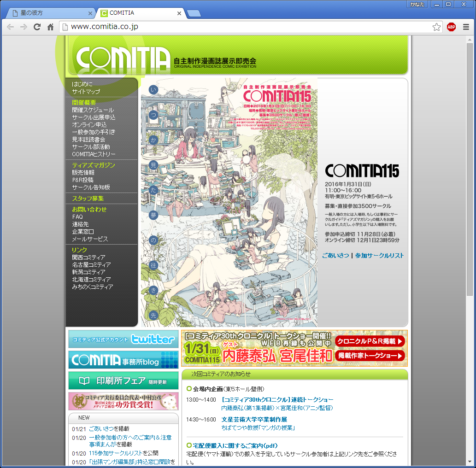Open サークル部活動 sidebar item

[x=91, y=146]
